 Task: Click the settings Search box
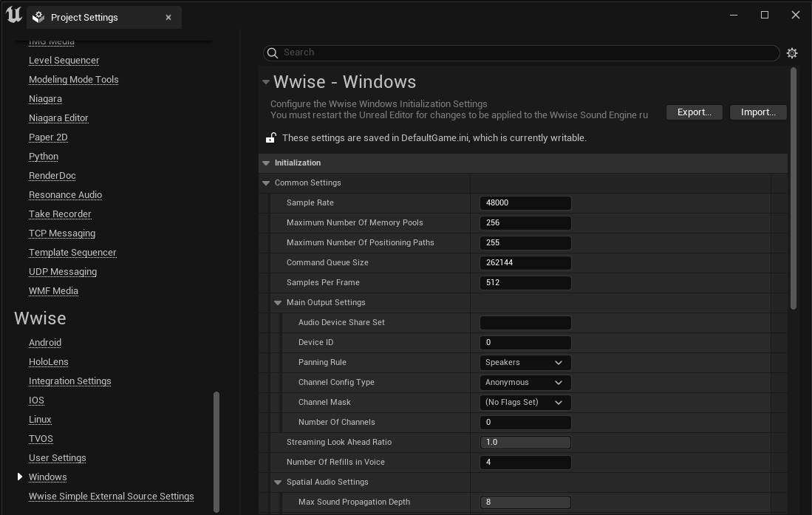point(525,52)
